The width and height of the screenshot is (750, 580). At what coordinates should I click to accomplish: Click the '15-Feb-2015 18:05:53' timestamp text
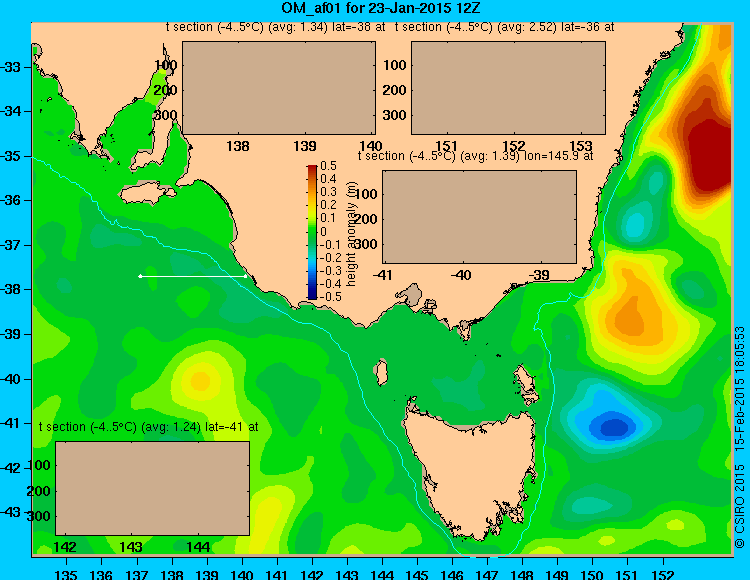point(740,389)
